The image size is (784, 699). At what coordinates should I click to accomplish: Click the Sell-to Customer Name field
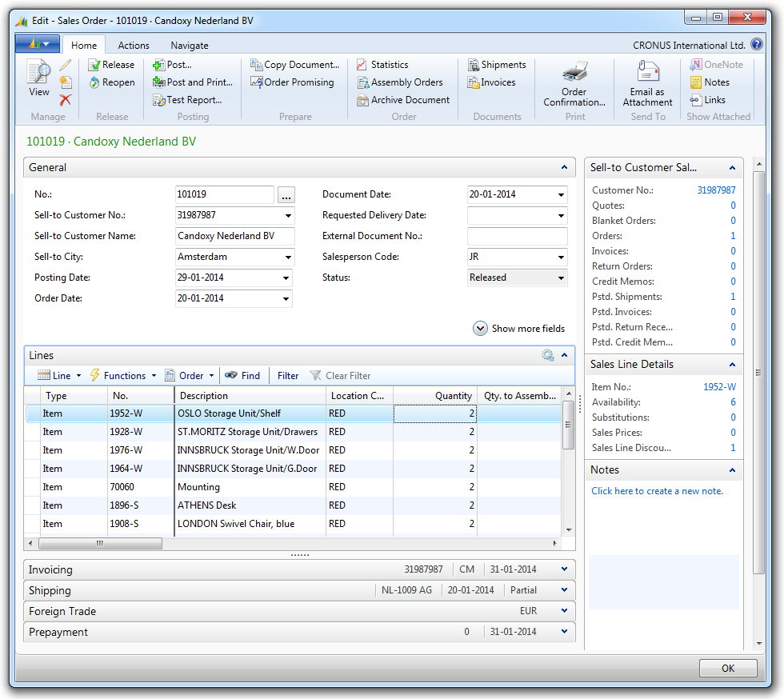point(234,236)
